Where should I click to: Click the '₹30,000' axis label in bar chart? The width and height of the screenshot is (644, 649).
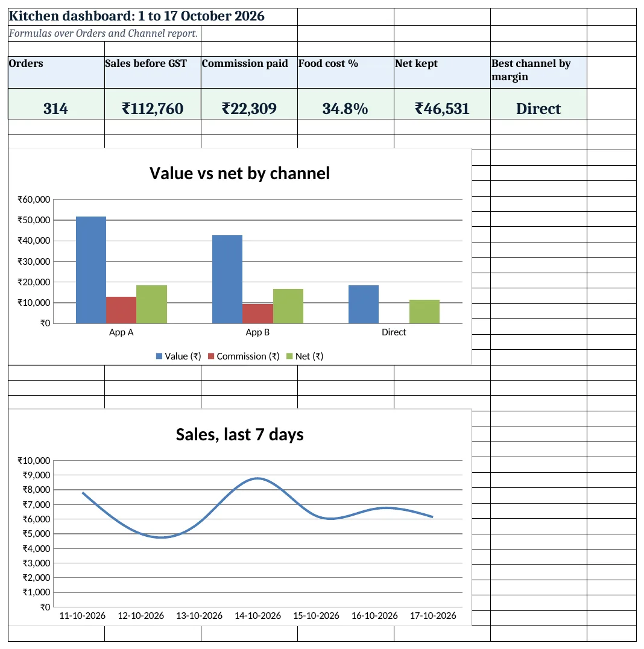[x=34, y=262]
